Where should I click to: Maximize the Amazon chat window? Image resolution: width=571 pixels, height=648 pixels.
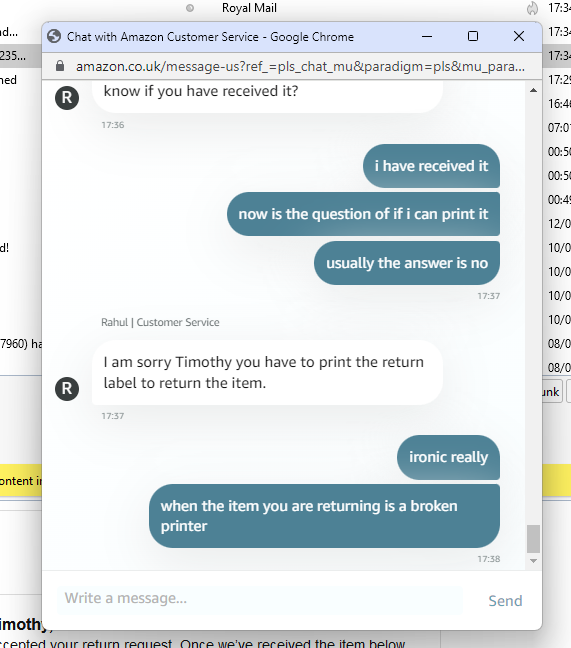point(473,36)
